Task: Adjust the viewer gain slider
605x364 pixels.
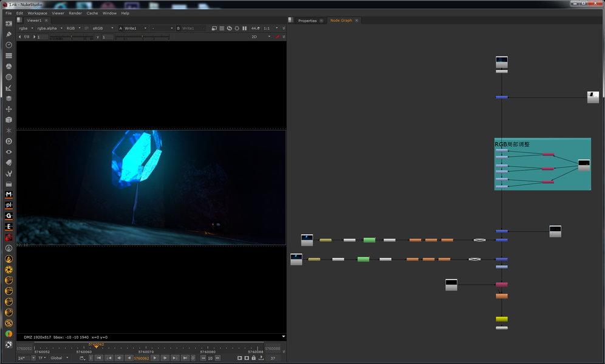Action: [x=72, y=37]
